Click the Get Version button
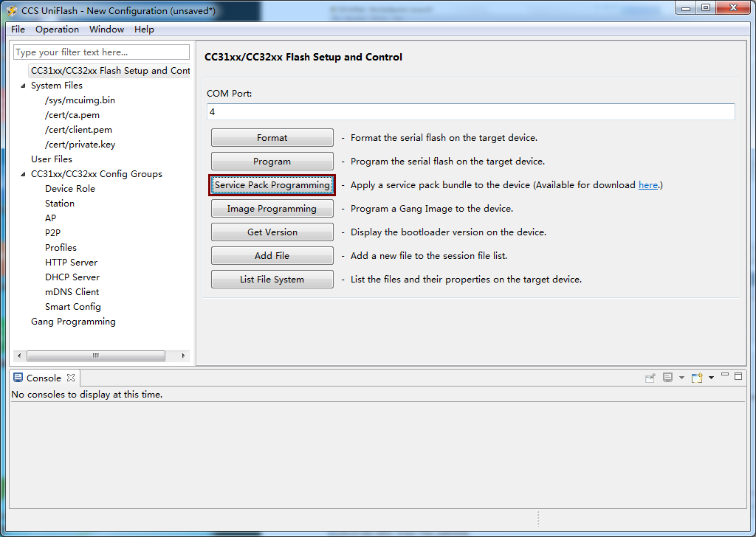Viewport: 756px width, 537px height. (272, 232)
